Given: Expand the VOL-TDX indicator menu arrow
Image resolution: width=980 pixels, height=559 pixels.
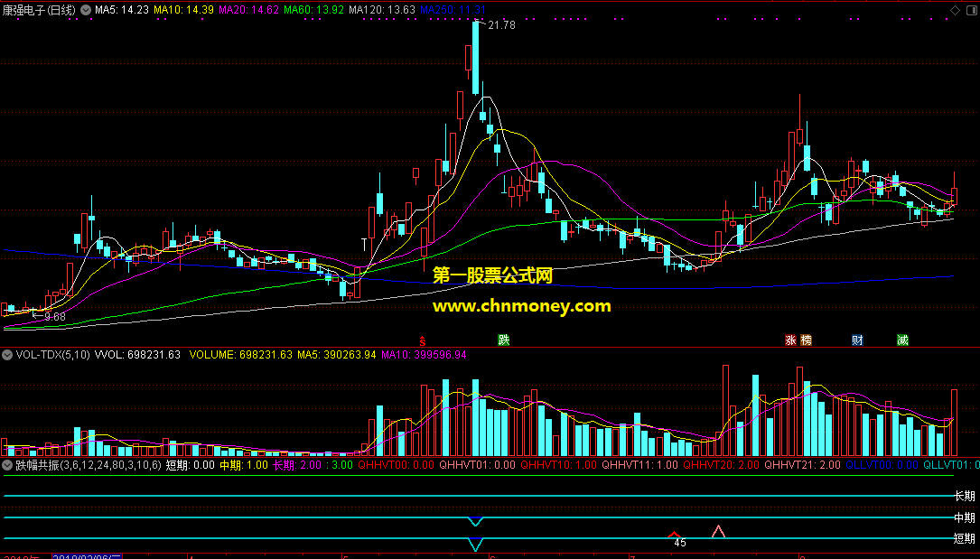Looking at the screenshot, I should pos(7,355).
